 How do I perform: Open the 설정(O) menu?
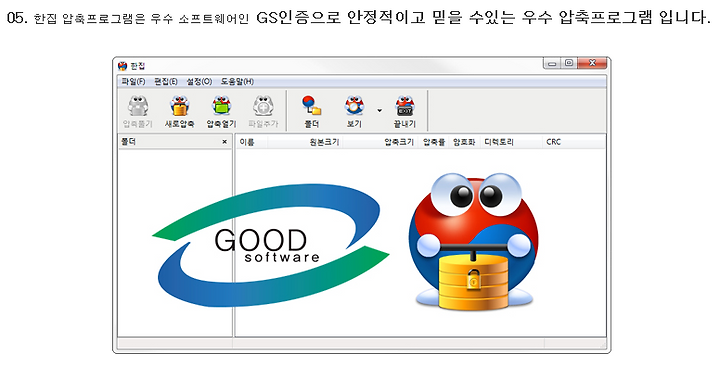click(199, 82)
